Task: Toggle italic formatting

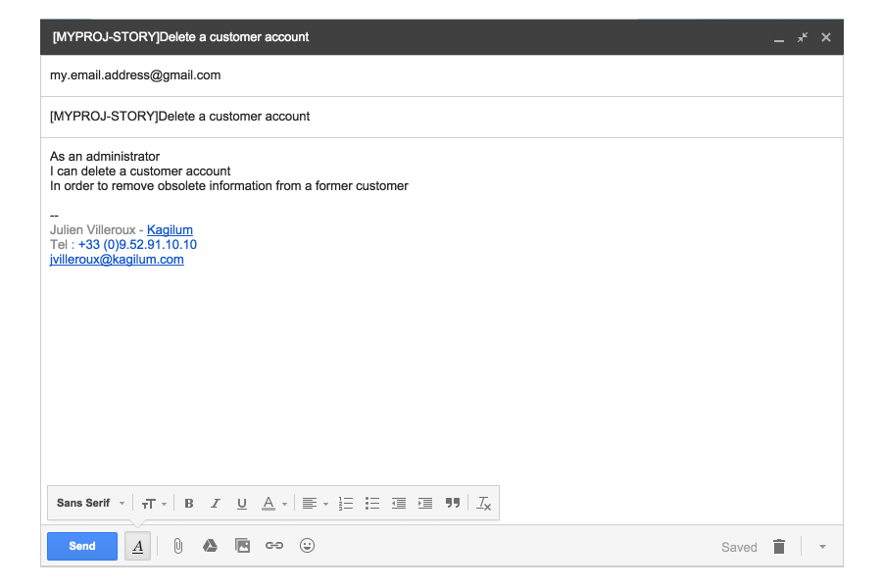Action: [x=216, y=503]
